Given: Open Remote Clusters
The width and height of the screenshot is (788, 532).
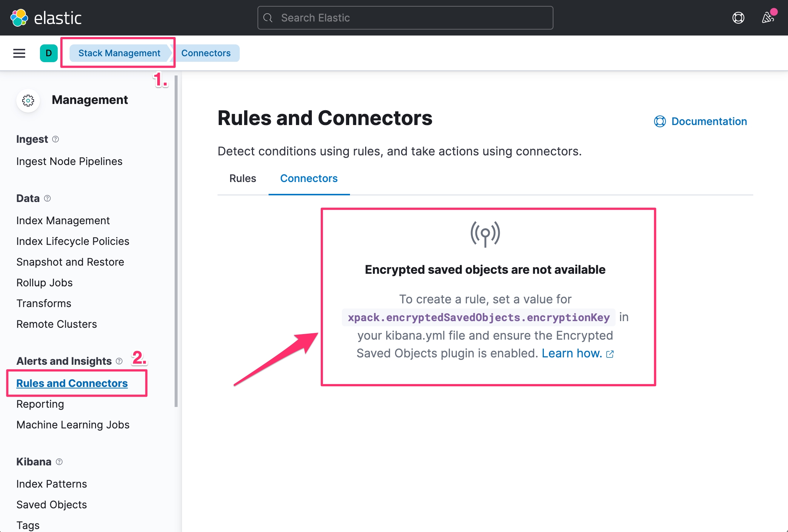Looking at the screenshot, I should coord(57,324).
